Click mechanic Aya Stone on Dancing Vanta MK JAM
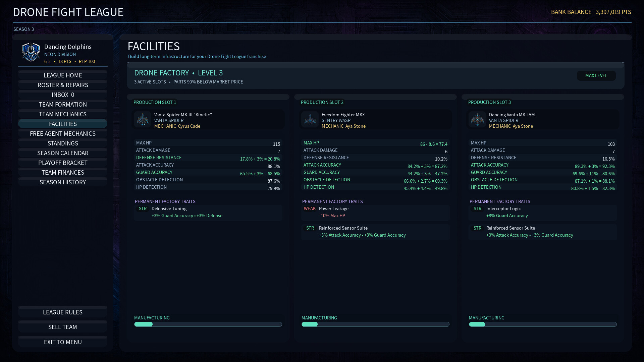Screen dimensions: 644x362 523,126
